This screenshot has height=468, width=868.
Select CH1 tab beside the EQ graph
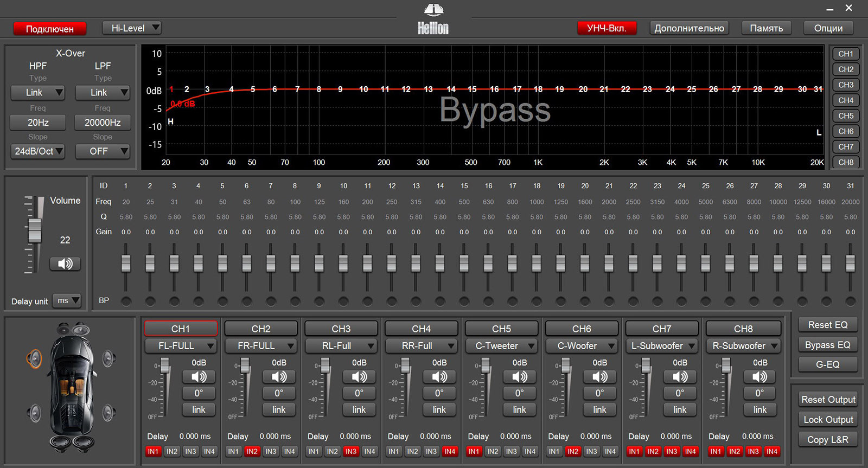pos(846,54)
